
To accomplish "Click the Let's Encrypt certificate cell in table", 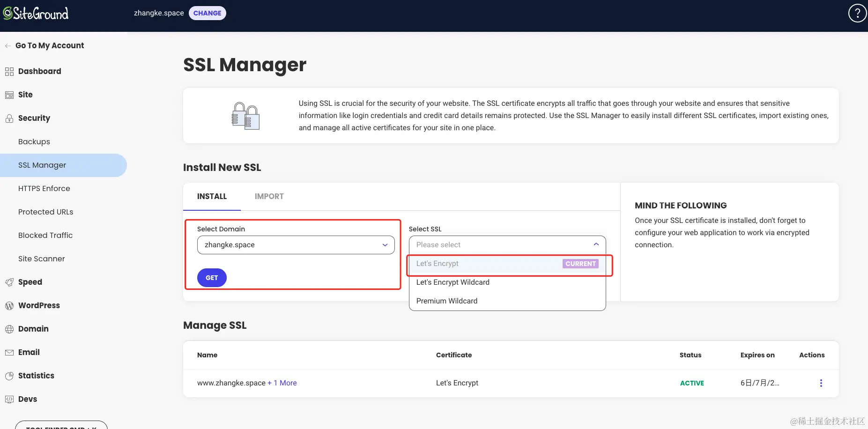I will pyautogui.click(x=457, y=383).
